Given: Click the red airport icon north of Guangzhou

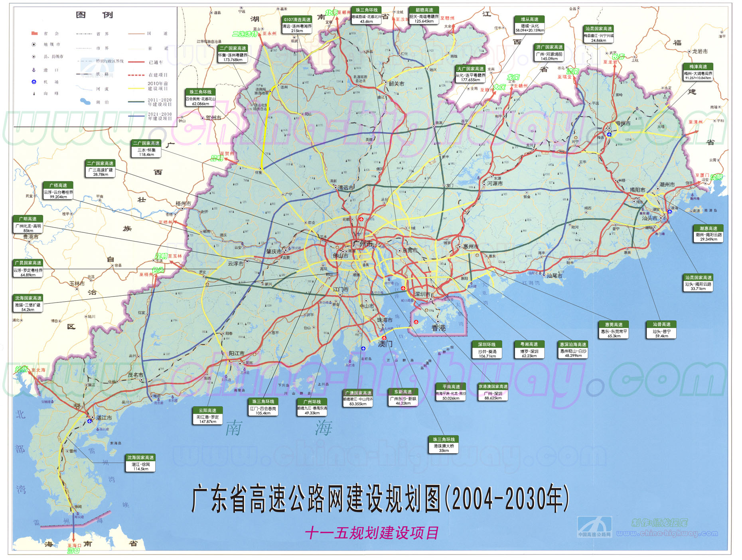Looking at the screenshot, I should coord(361,219).
